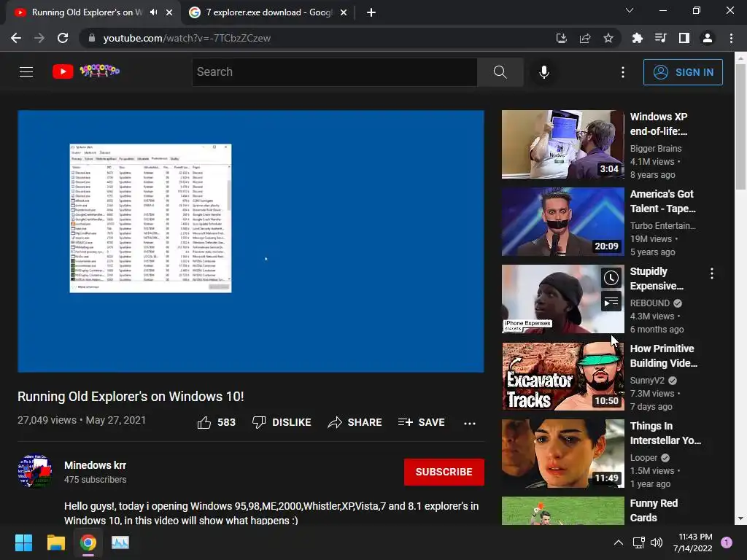This screenshot has width=747, height=560.
Task: Add Stupidly Expensive video to queue
Action: (x=611, y=301)
